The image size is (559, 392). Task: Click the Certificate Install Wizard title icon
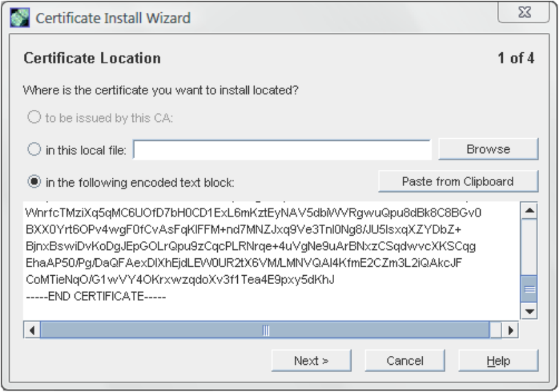(x=19, y=18)
